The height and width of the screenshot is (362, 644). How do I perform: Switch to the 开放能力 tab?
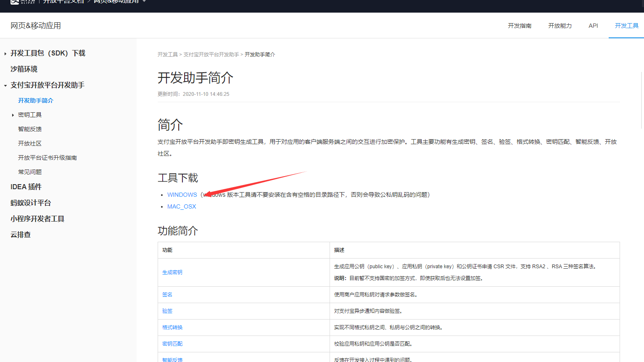pos(560,26)
